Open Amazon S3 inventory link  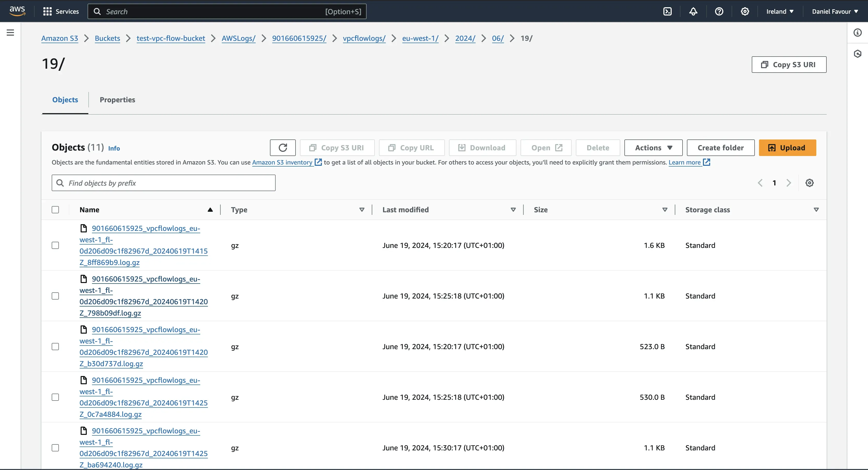(x=282, y=162)
